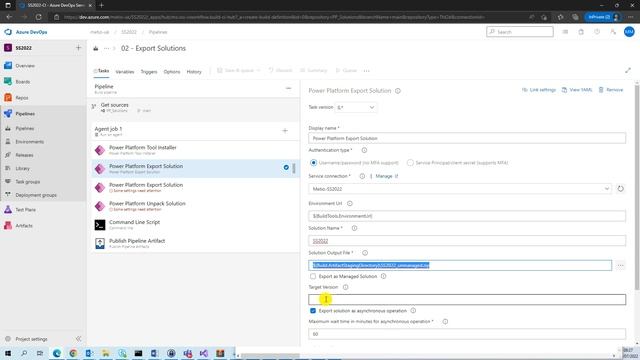Viewport: 640px width, 360px height.
Task: Open the Service connection dropdown
Action: click(x=460, y=189)
